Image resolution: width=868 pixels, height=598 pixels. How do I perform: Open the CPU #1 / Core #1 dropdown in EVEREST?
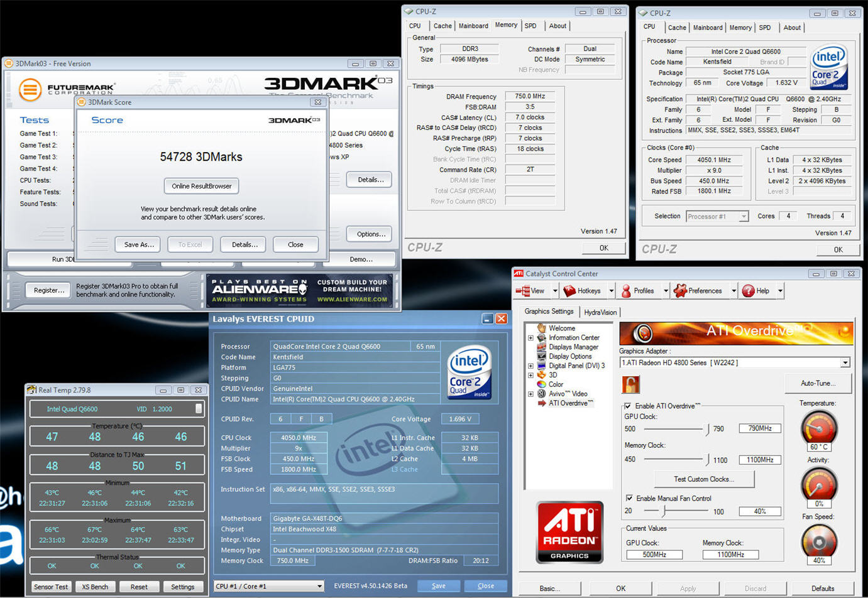click(x=319, y=586)
